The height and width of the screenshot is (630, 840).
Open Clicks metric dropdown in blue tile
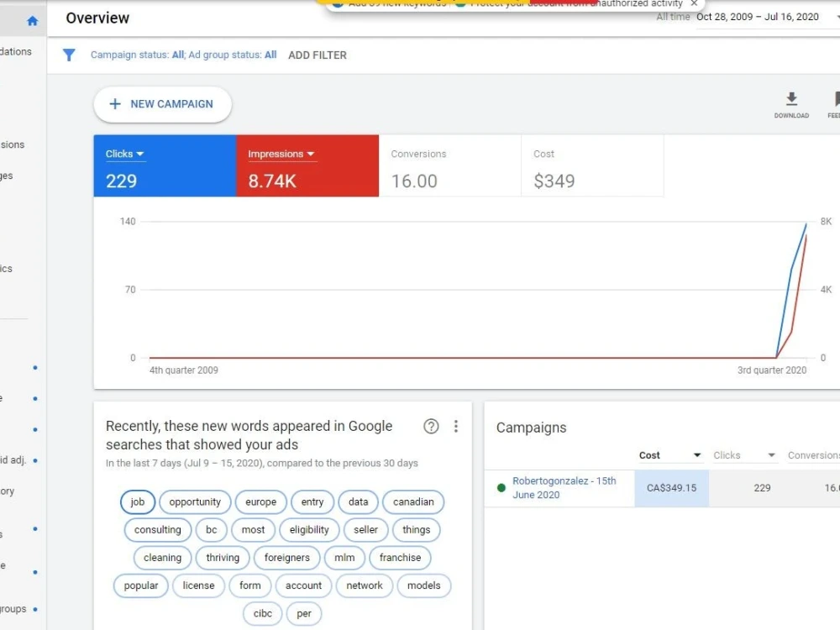tap(125, 155)
